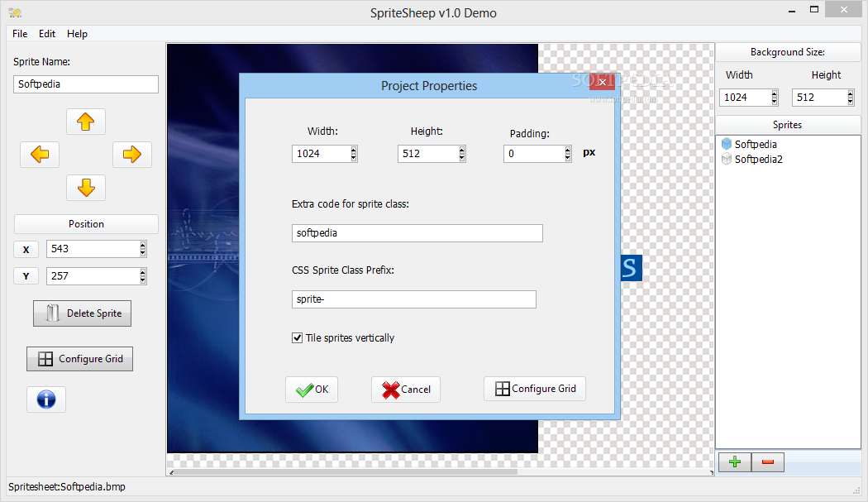Click Cancel in Project Properties
The height and width of the screenshot is (502, 868).
(406, 389)
